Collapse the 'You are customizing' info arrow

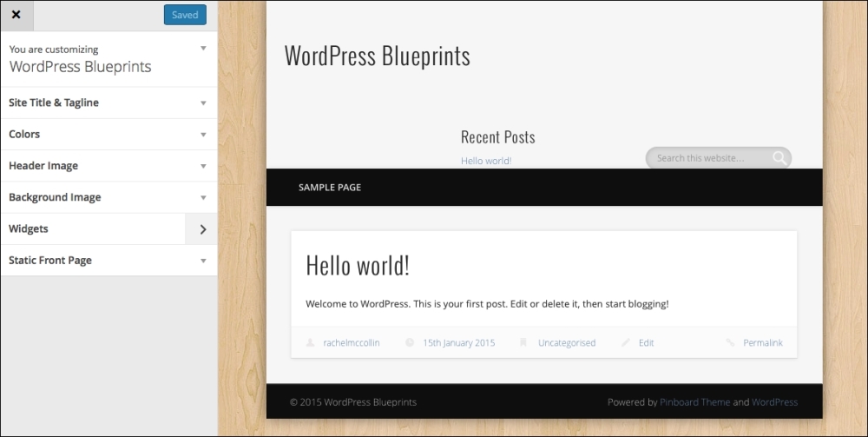point(203,49)
